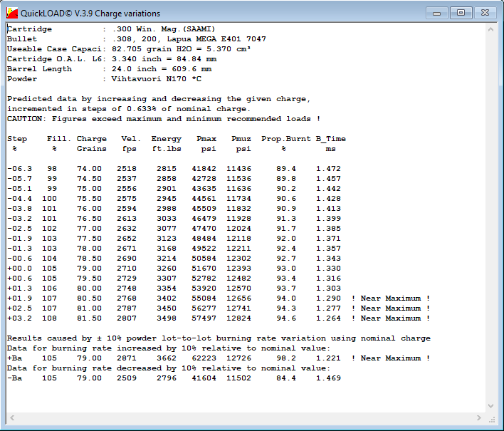Click Near Maximum warning on 81.00 row
The width and height of the screenshot is (504, 431).
point(391,308)
